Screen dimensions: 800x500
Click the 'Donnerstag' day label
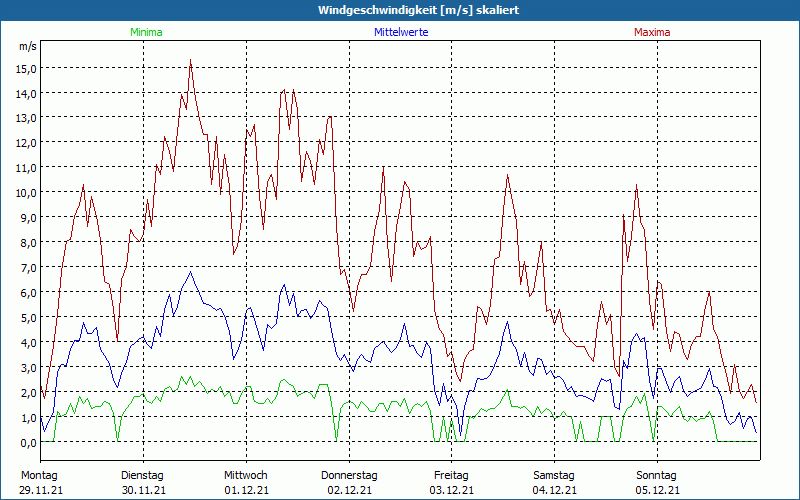tap(349, 475)
